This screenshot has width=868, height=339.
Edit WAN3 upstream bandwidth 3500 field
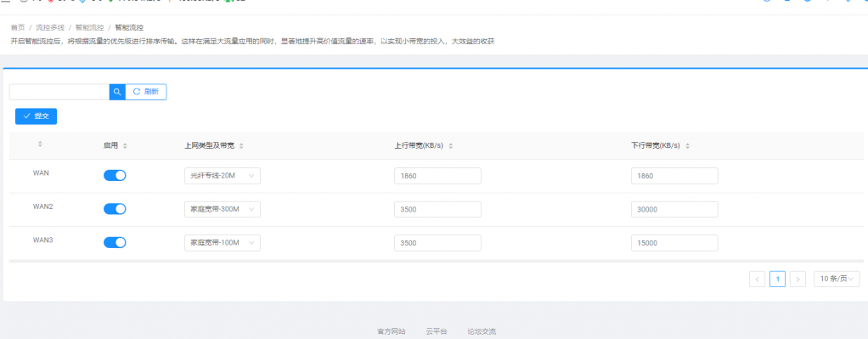pyautogui.click(x=438, y=243)
